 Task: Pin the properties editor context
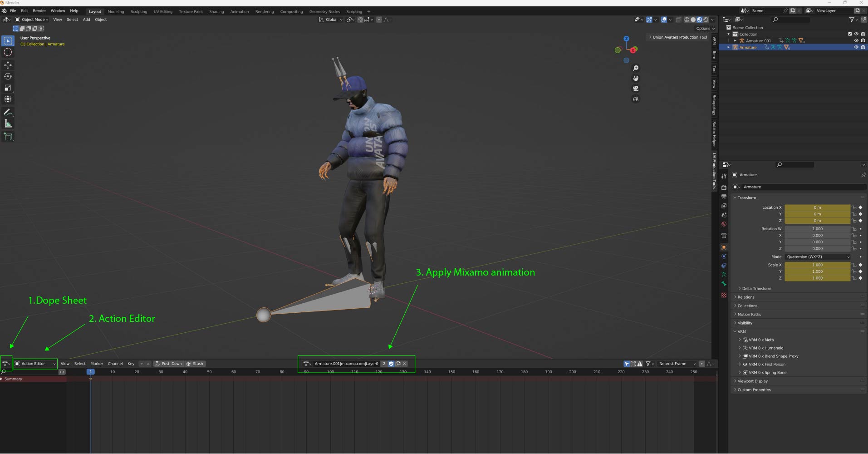pos(863,175)
